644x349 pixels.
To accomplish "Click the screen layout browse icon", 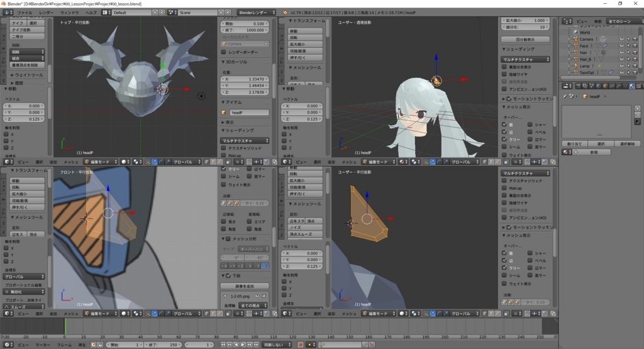I will pos(106,13).
